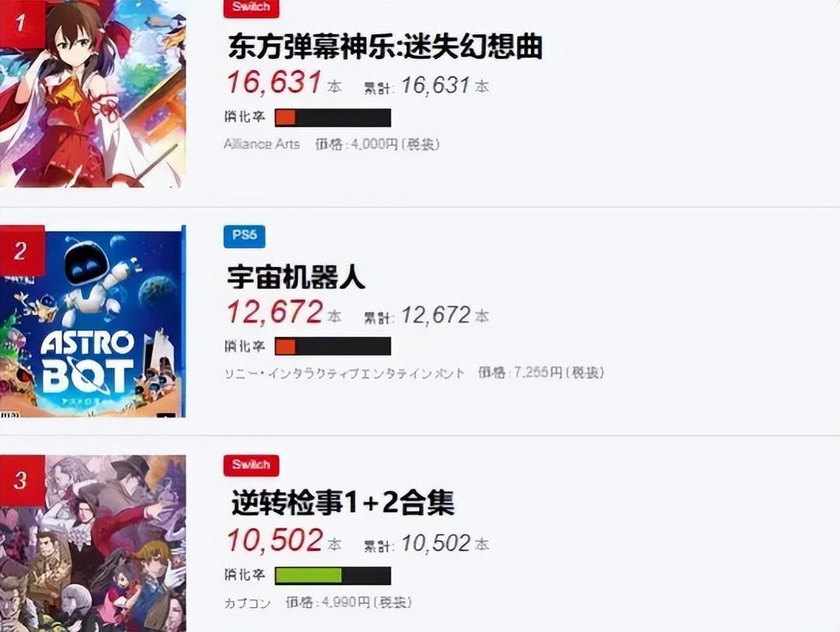Click the cumulative 12,672 sales figure

[x=436, y=315]
